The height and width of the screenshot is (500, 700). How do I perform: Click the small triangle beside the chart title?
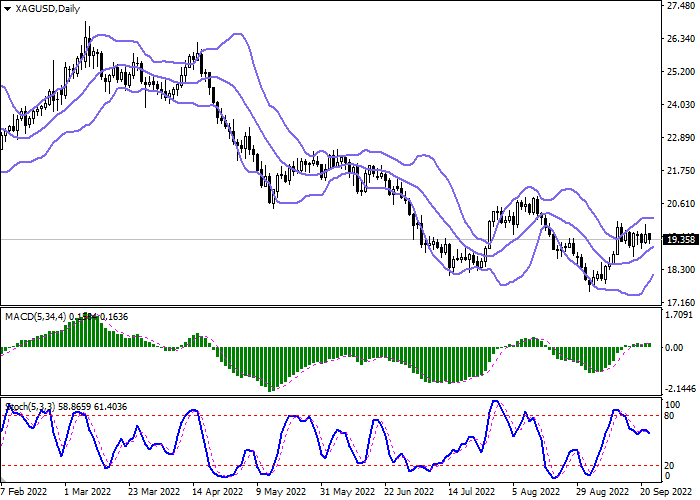click(6, 9)
